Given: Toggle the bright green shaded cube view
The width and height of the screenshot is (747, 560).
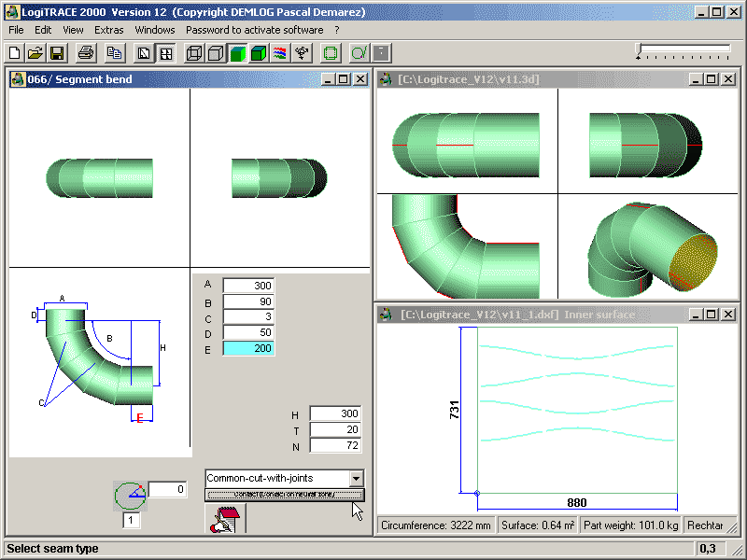Looking at the screenshot, I should tap(237, 53).
